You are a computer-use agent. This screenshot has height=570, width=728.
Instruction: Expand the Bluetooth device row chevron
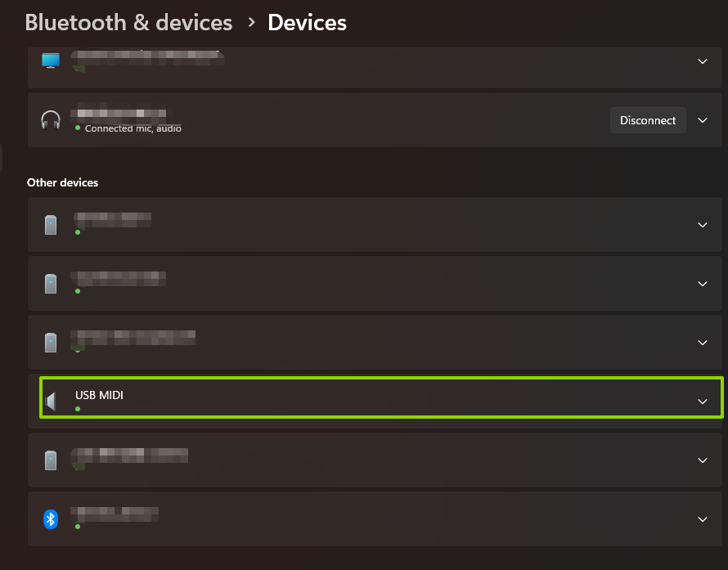pos(702,519)
